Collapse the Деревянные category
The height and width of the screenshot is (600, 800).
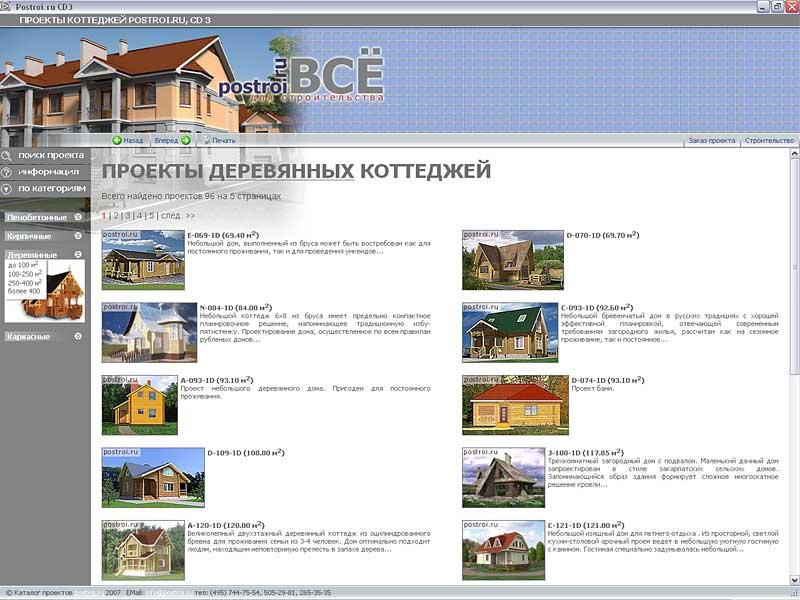76,255
